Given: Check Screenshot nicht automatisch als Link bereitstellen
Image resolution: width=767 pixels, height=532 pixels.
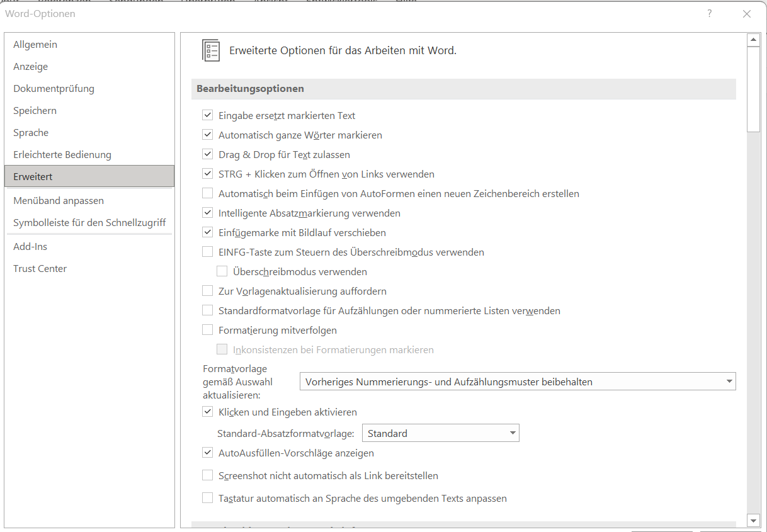Looking at the screenshot, I should coord(207,475).
